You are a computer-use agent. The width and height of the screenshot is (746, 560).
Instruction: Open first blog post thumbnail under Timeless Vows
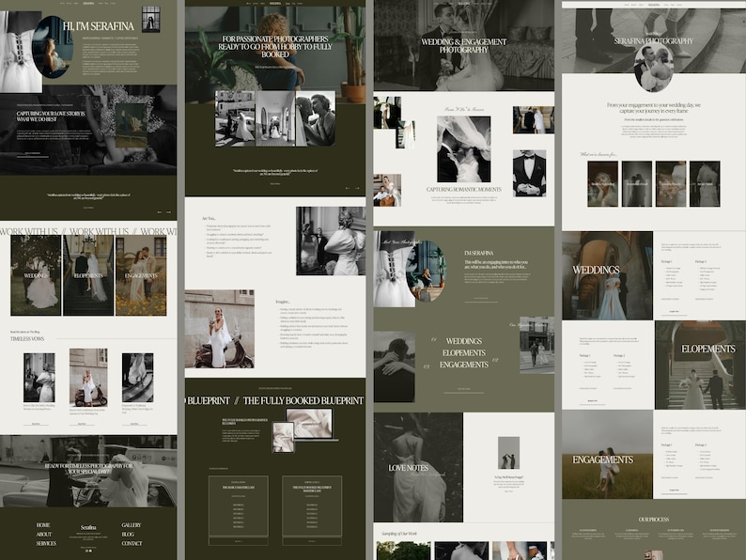(39, 378)
